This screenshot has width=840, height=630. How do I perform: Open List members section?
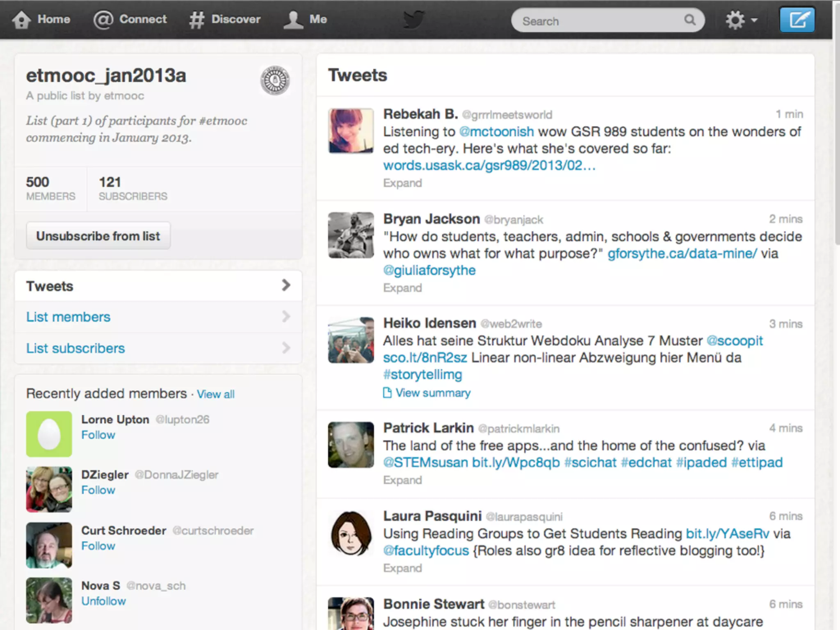coord(68,317)
